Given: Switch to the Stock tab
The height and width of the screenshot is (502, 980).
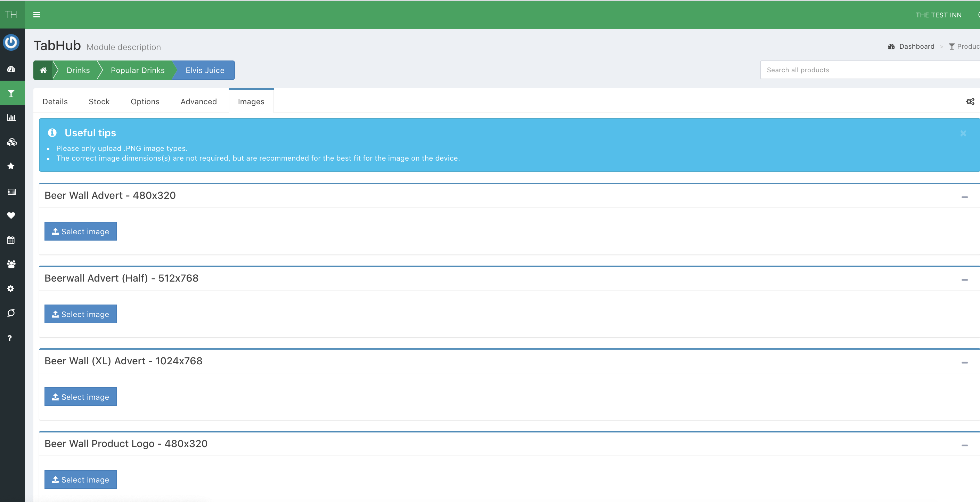Looking at the screenshot, I should (x=99, y=102).
